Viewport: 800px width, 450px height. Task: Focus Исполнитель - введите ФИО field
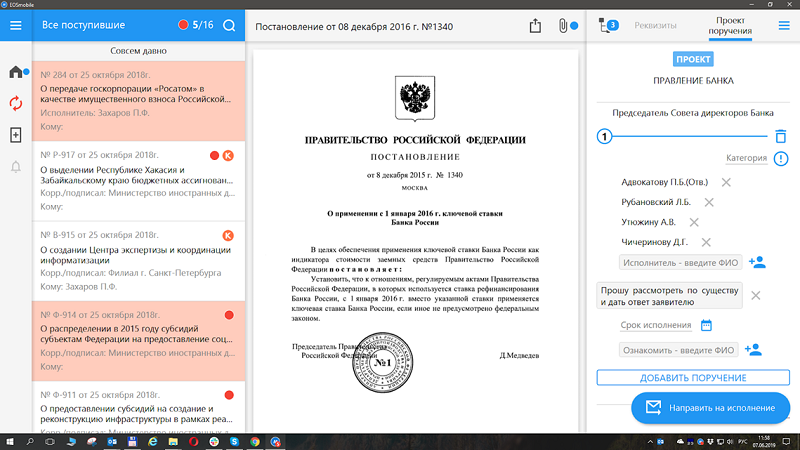click(680, 262)
